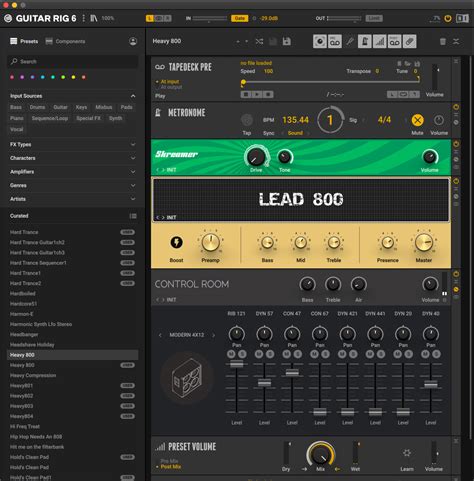Filter by the Synth input source tag

115,118
